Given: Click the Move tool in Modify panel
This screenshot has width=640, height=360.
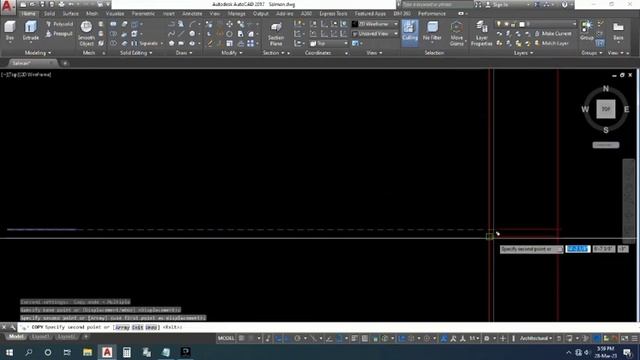Looking at the screenshot, I should pos(229,24).
